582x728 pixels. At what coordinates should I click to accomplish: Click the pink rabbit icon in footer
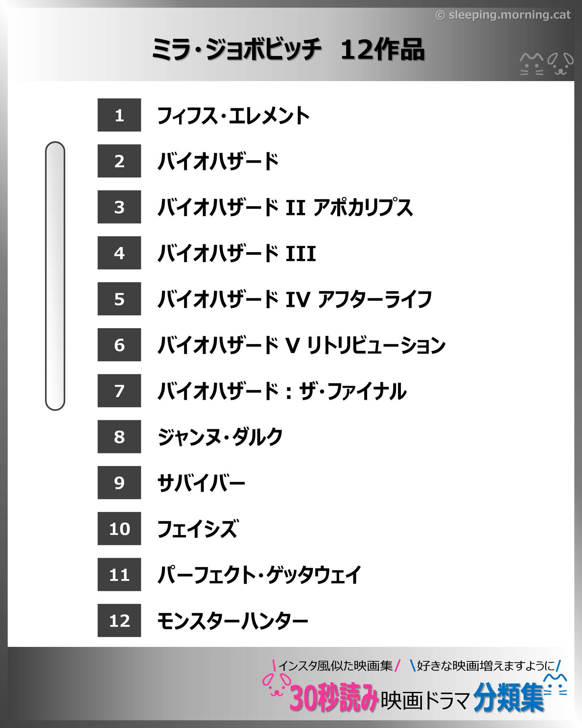[277, 685]
